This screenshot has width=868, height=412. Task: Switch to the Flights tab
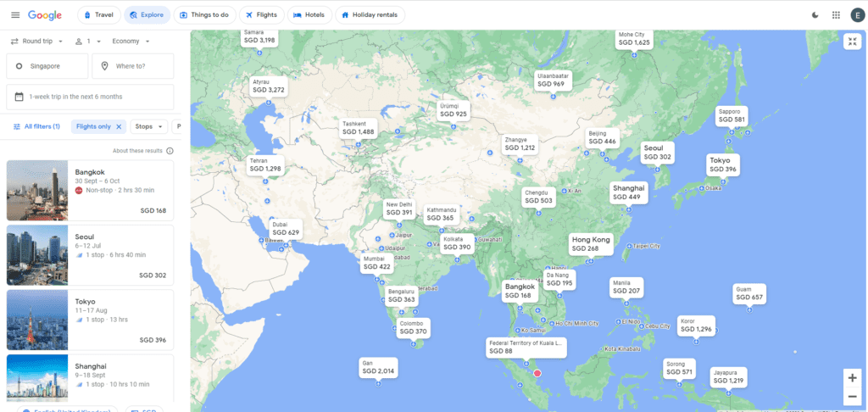tap(262, 15)
